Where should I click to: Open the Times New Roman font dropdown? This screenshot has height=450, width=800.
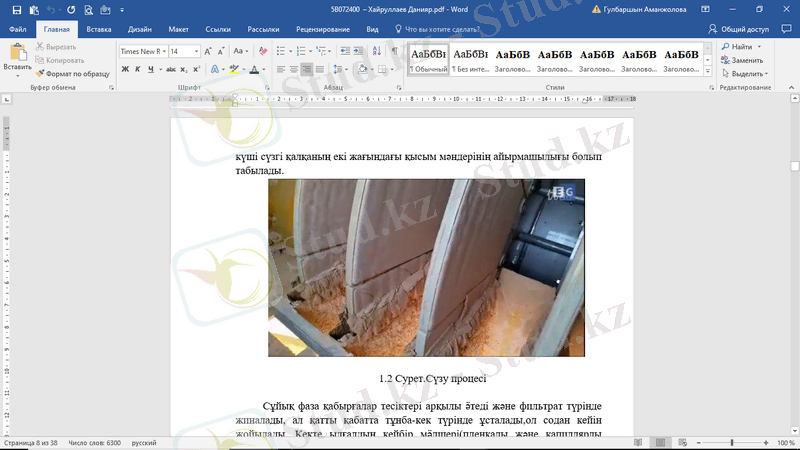click(x=162, y=51)
